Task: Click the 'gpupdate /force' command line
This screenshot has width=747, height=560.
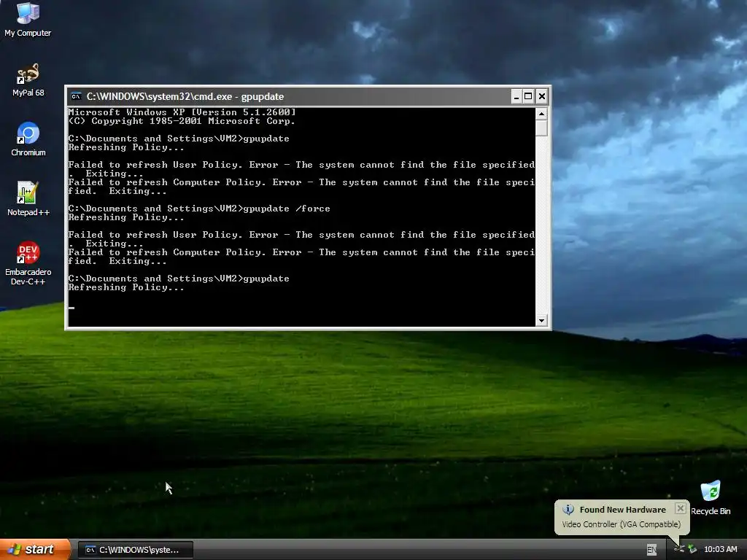Action: [x=199, y=209]
